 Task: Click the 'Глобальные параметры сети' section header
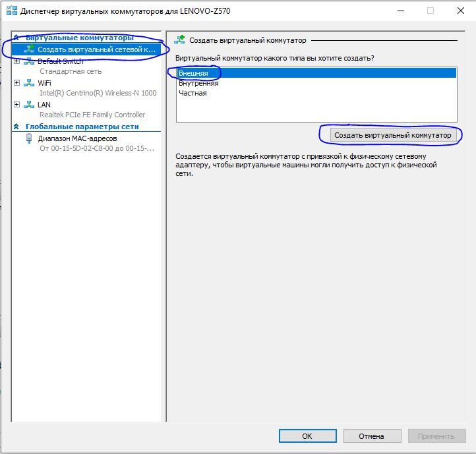[x=82, y=127]
